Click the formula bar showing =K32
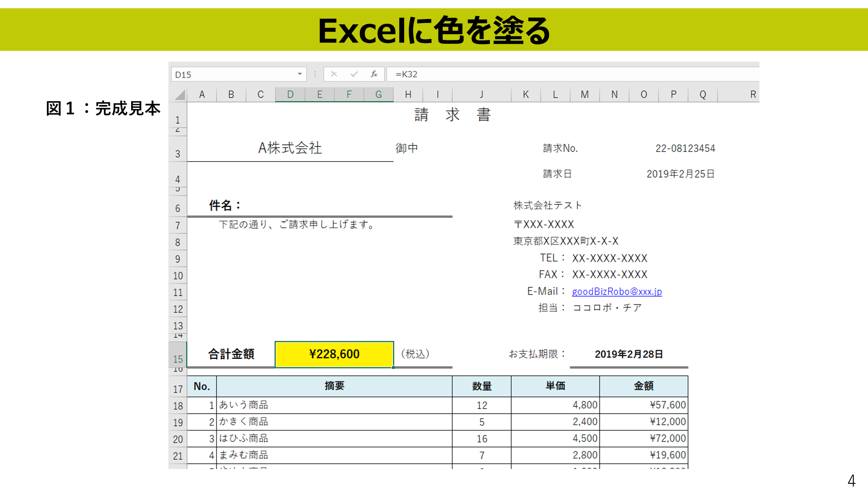The width and height of the screenshot is (868, 502). pyautogui.click(x=573, y=74)
